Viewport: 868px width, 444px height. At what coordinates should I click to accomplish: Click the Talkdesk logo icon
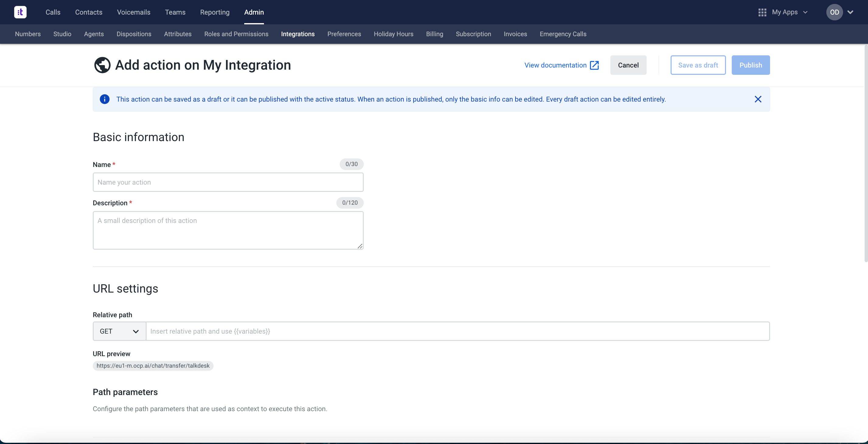[x=20, y=12]
